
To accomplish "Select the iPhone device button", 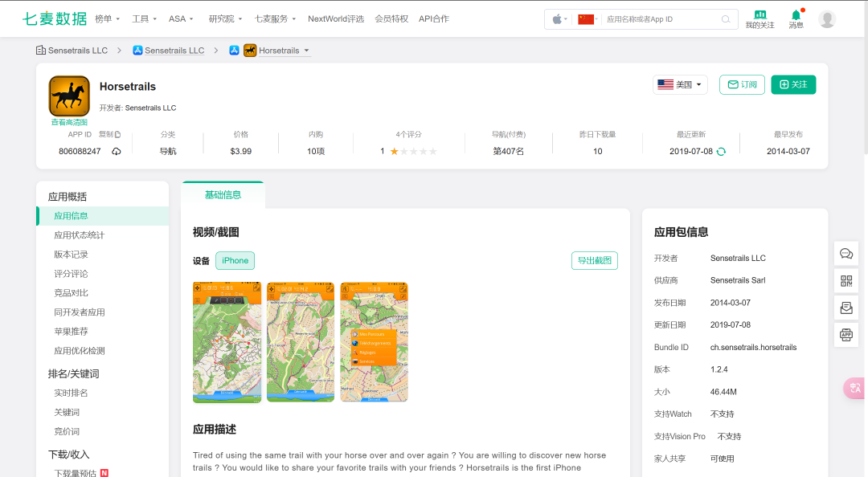I will [235, 261].
